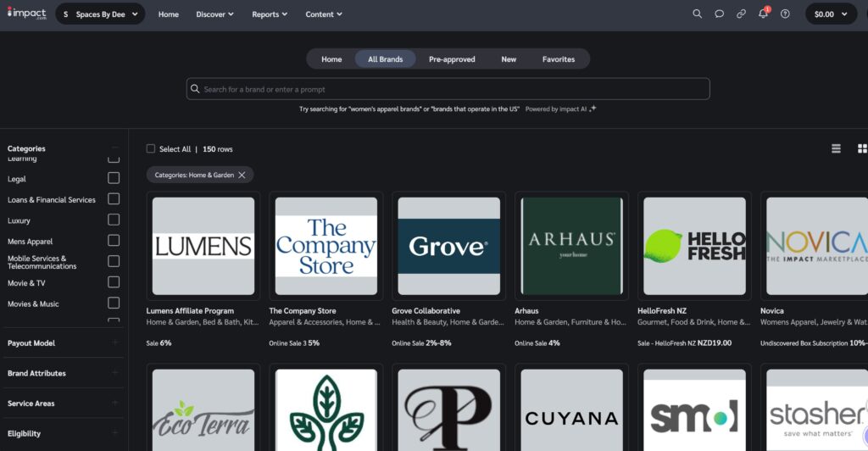The height and width of the screenshot is (451, 868).
Task: Switch to list view icon
Action: 836,148
